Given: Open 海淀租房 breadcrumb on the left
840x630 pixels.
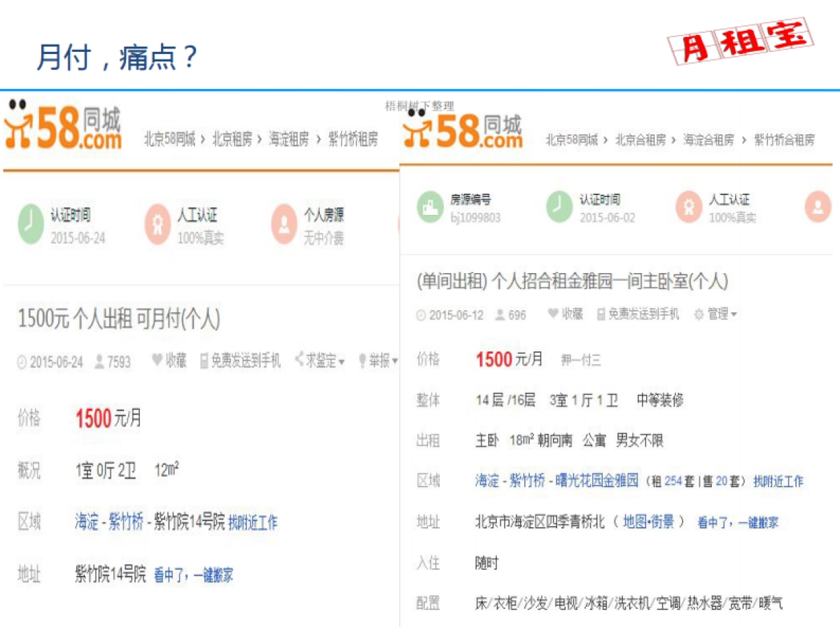Looking at the screenshot, I should (x=288, y=139).
